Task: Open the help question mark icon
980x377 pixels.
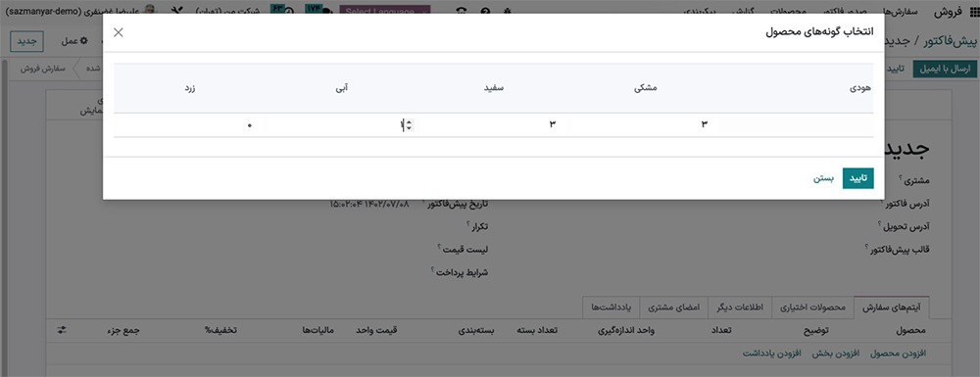Action: click(x=485, y=11)
